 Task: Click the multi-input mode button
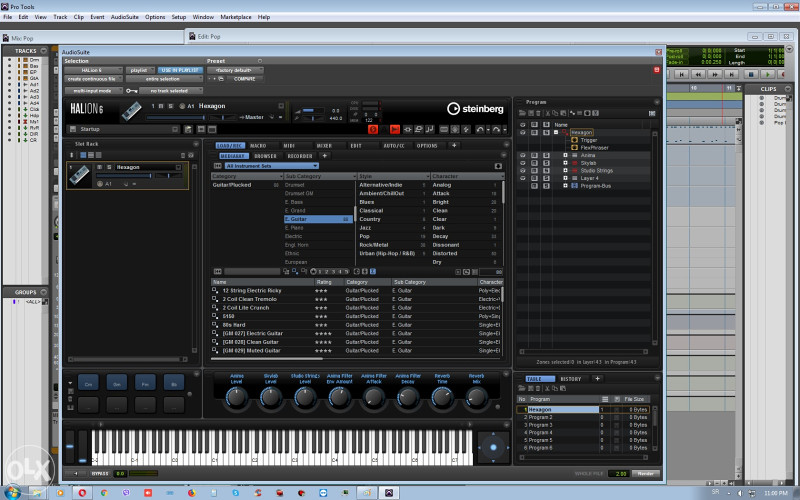[93, 91]
